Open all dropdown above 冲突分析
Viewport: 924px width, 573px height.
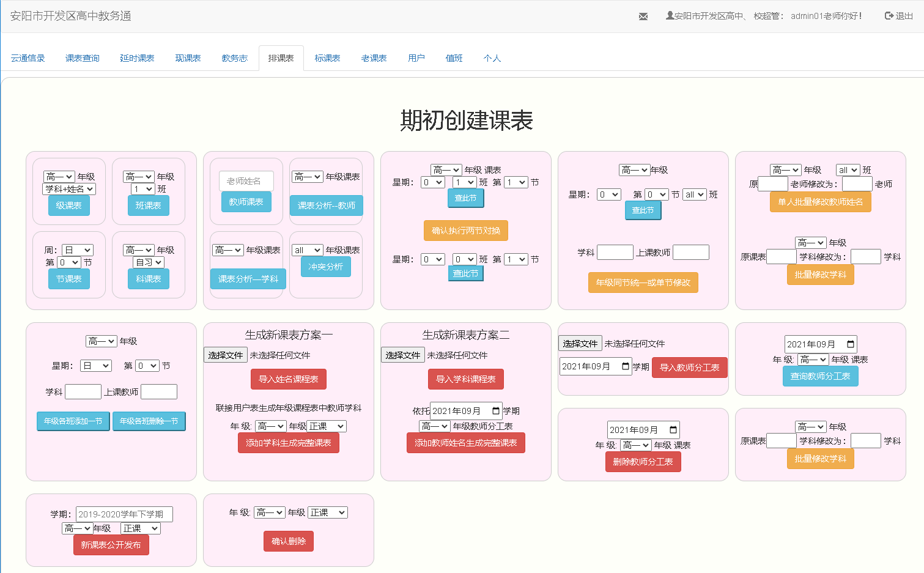coord(307,250)
